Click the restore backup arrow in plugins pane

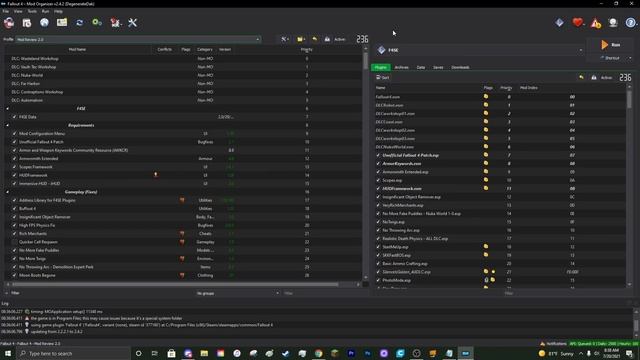(582, 78)
